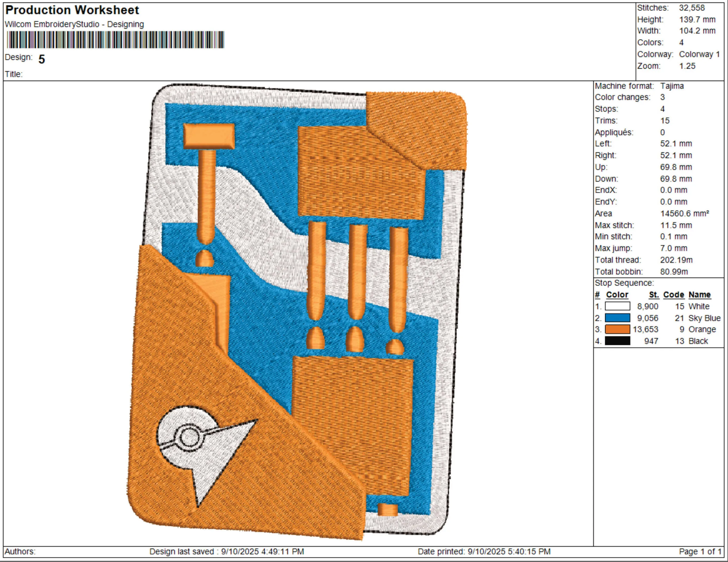Click the 'Trims:' label
Image resolution: width=728 pixels, height=562 pixels.
[x=606, y=120]
